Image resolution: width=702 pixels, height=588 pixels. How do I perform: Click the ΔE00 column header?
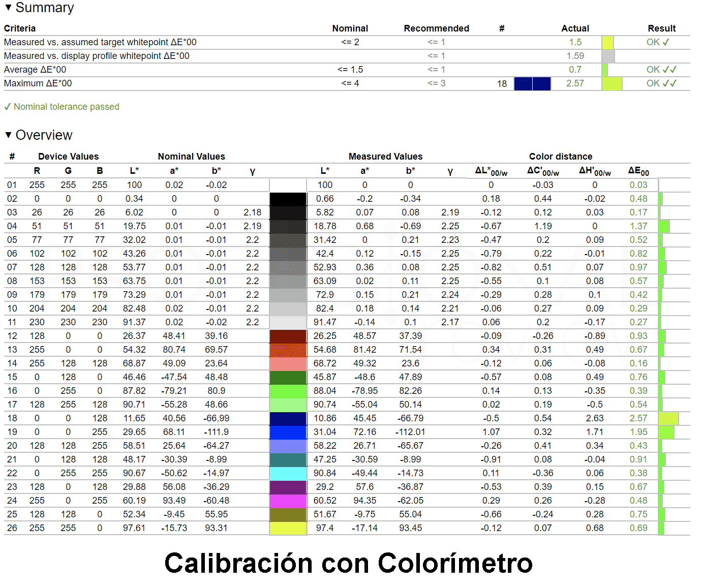pyautogui.click(x=638, y=171)
